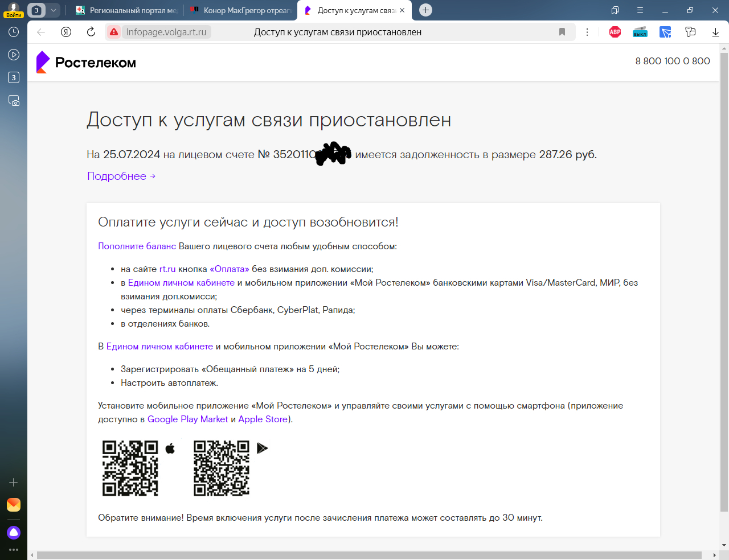Viewport: 729px width, 560px height.
Task: Open Едином личном кабинете link in bullet list
Action: click(181, 283)
